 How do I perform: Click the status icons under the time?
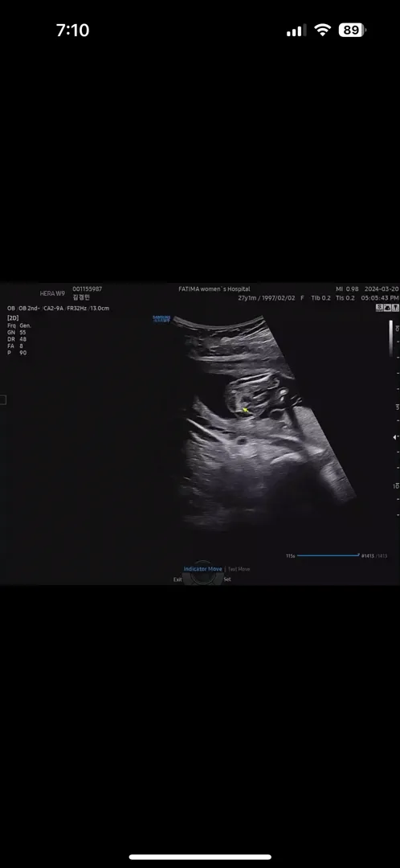pos(387,308)
